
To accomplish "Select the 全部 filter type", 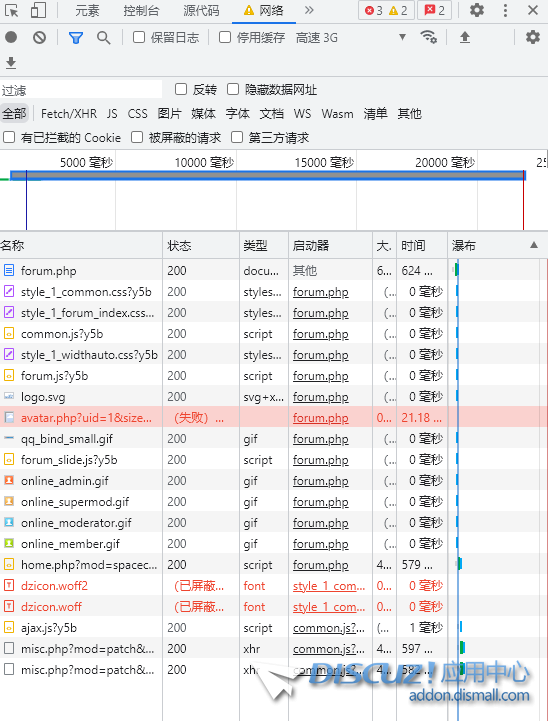I will [14, 114].
